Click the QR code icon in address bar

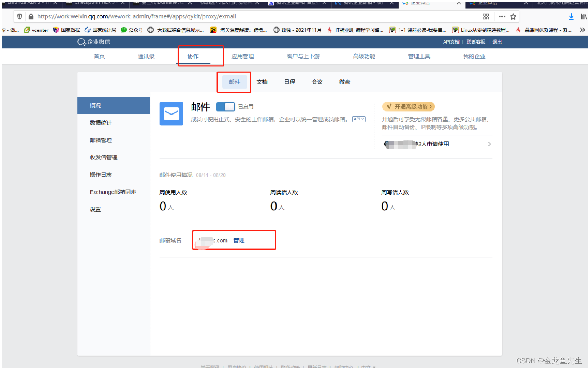[486, 16]
